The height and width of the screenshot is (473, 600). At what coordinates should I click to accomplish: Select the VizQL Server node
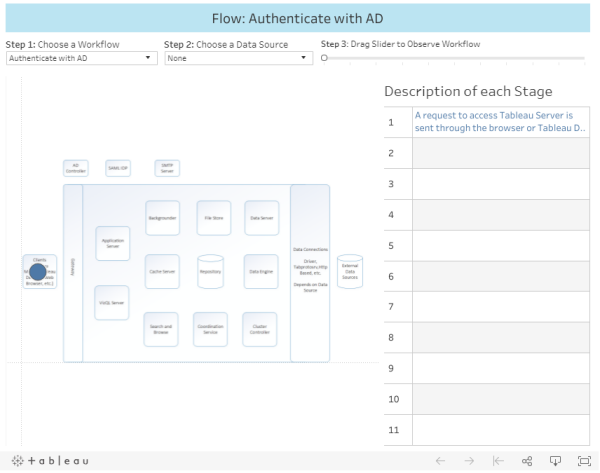click(112, 303)
